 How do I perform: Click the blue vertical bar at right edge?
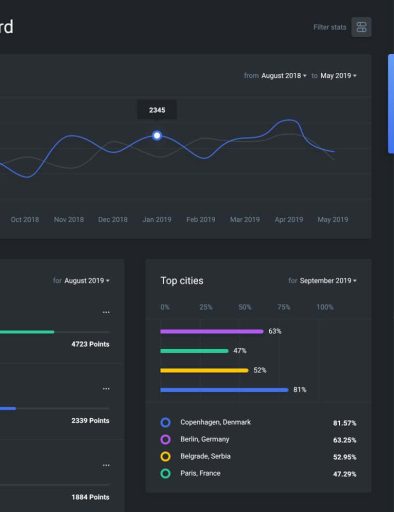pos(391,104)
